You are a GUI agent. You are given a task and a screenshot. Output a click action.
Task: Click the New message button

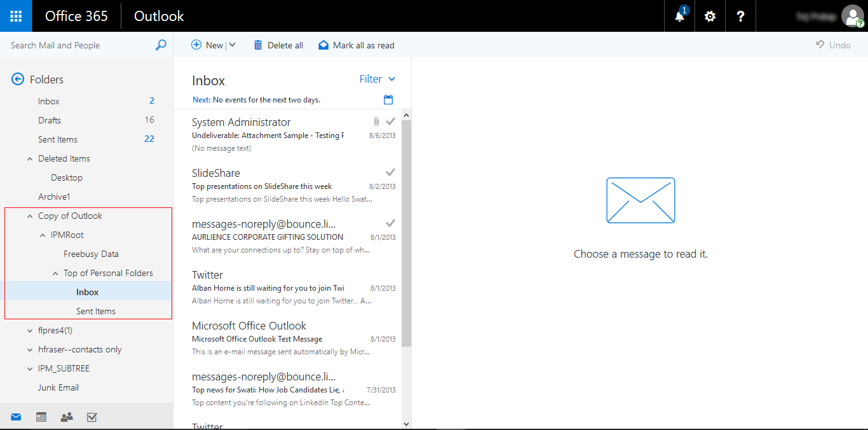[x=207, y=45]
